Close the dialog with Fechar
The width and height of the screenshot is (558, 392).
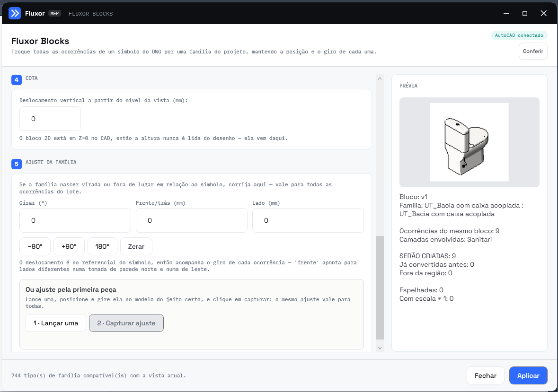(486, 375)
